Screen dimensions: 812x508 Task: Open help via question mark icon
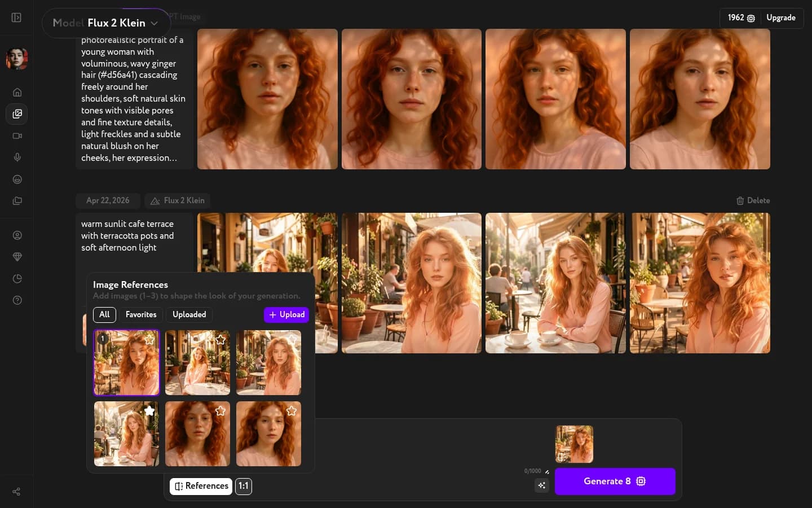point(17,300)
